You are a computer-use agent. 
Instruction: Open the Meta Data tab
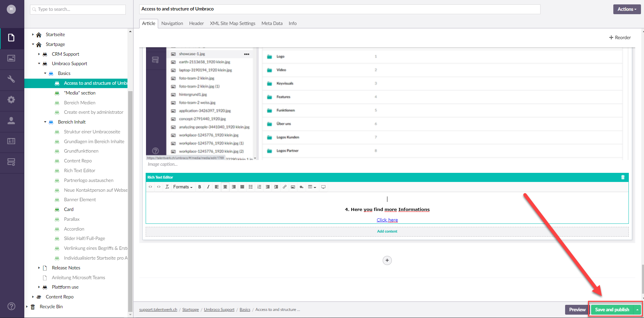[x=272, y=23]
